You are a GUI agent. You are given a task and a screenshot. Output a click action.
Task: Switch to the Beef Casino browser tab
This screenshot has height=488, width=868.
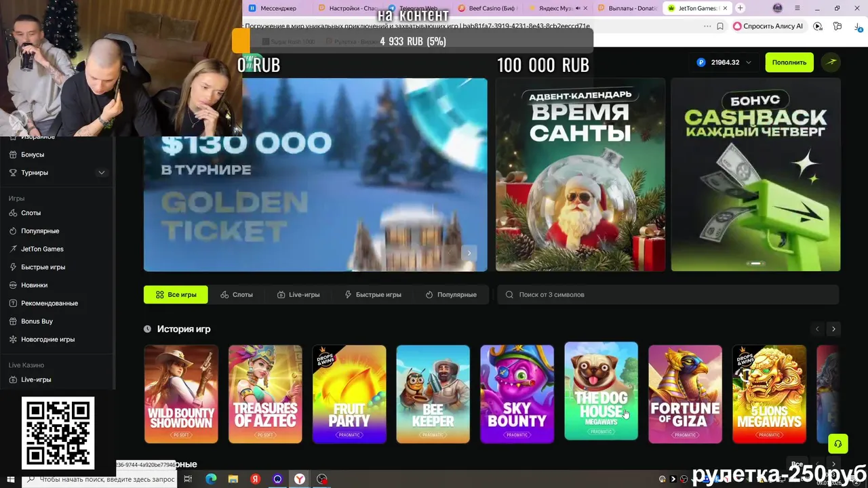click(487, 8)
